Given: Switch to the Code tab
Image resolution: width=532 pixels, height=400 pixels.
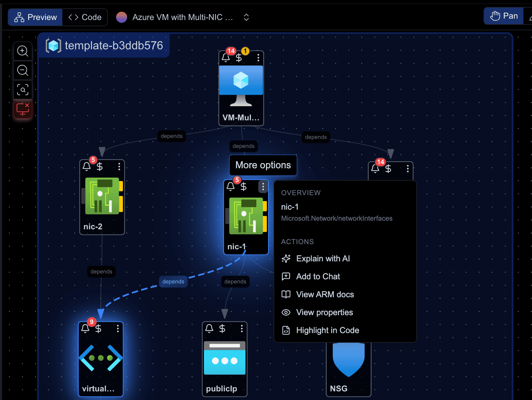Looking at the screenshot, I should (x=85, y=17).
